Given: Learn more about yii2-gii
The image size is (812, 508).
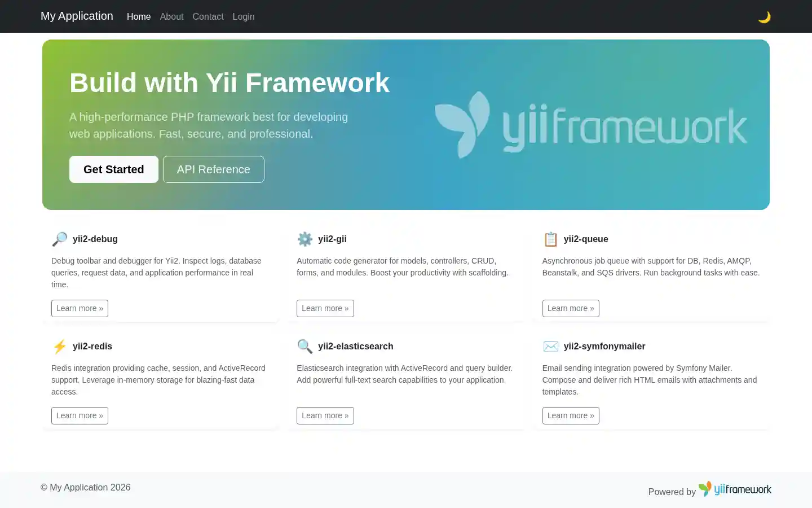Looking at the screenshot, I should 325,308.
